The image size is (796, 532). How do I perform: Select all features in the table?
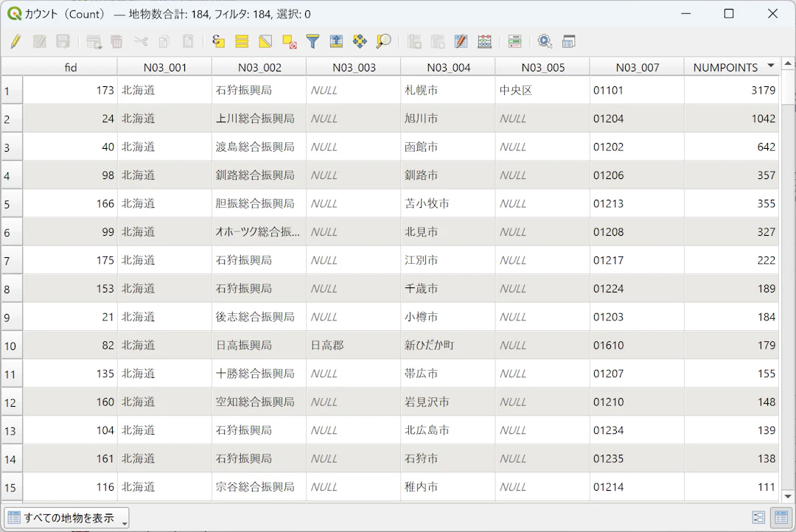coord(242,42)
